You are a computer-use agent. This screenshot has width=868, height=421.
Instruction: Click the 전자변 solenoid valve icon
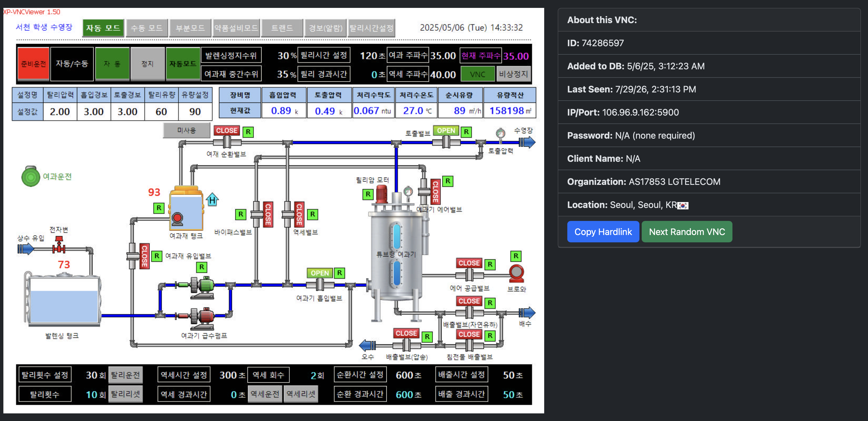(59, 245)
